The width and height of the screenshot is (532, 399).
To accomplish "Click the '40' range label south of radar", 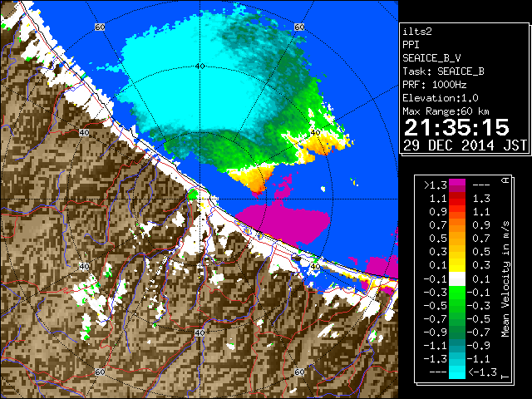I will pyautogui.click(x=199, y=332).
